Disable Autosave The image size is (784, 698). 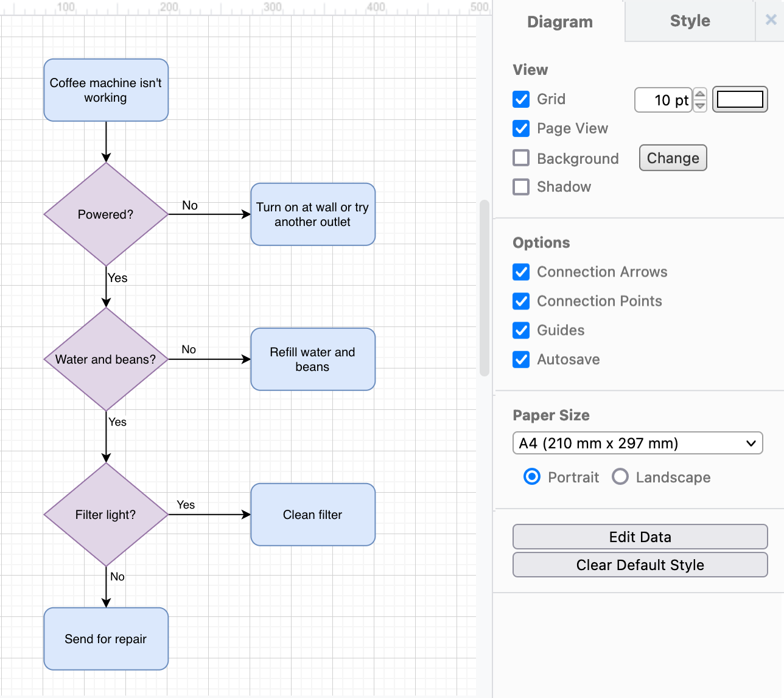tap(521, 359)
